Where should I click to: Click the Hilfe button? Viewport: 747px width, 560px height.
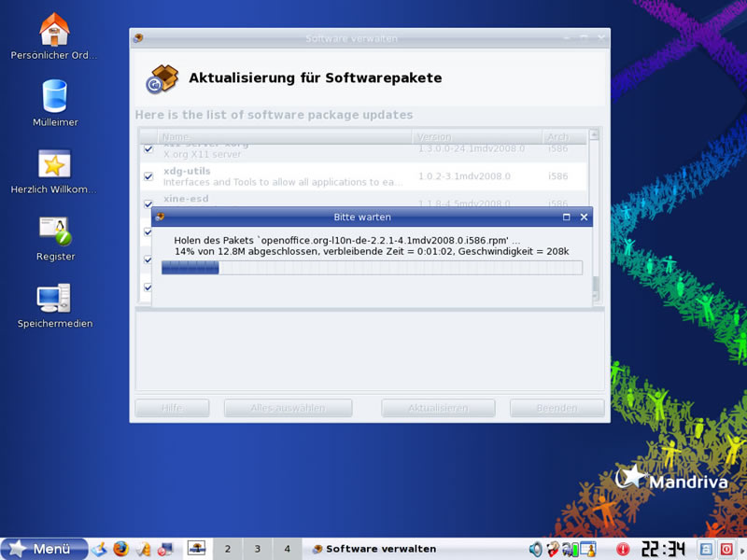pyautogui.click(x=172, y=408)
